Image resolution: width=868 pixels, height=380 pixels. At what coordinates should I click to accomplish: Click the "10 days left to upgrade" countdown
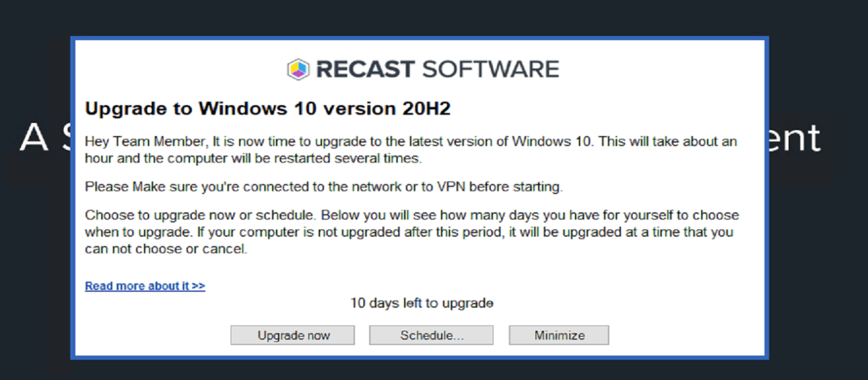pyautogui.click(x=421, y=303)
